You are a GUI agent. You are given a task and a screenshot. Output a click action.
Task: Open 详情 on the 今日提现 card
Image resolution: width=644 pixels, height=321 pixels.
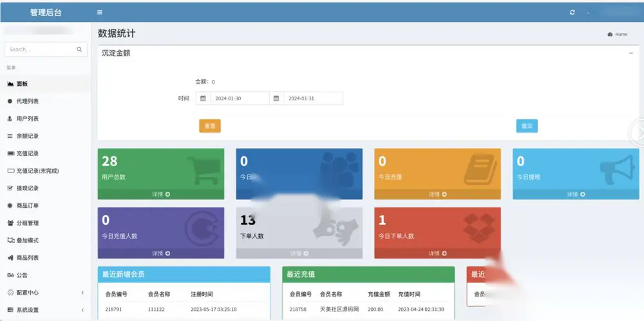(x=576, y=194)
